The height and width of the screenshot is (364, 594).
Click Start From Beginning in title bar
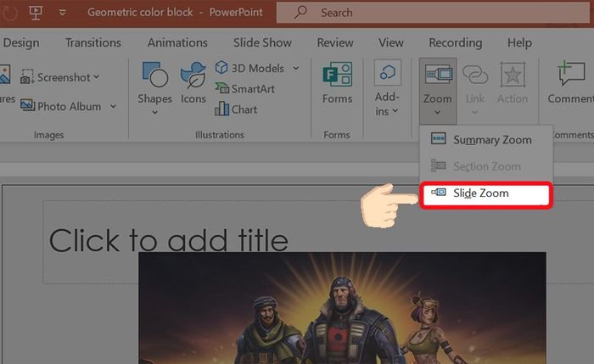click(x=36, y=12)
